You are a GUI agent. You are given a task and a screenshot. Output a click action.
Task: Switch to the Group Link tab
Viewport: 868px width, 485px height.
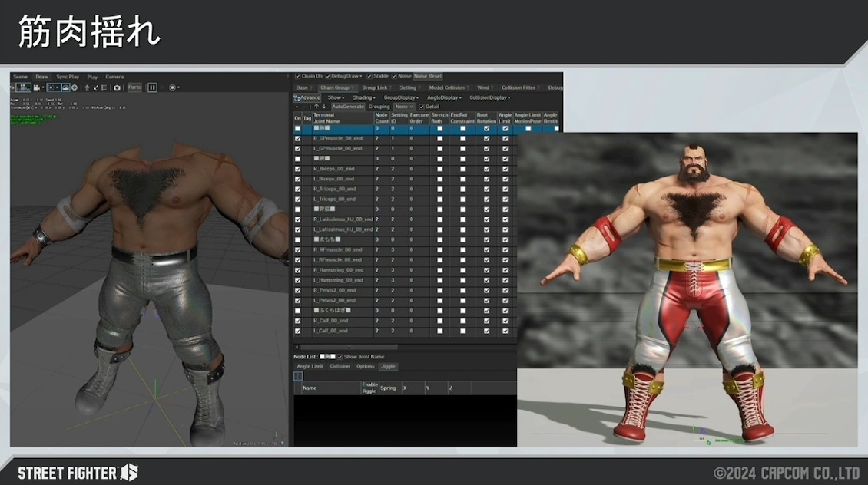point(375,87)
